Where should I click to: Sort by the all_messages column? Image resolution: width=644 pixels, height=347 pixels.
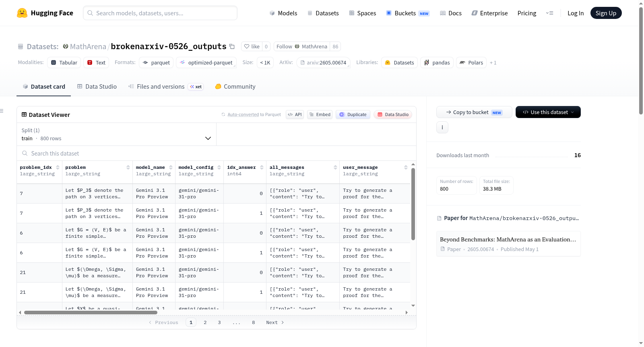click(x=335, y=167)
